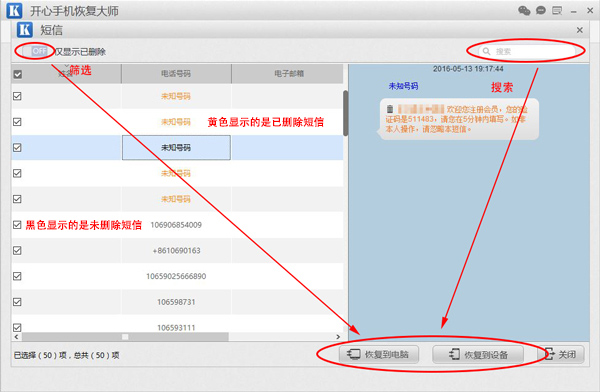600x392 pixels.
Task: Click the vertical scrollbar of the list
Action: pyautogui.click(x=346, y=113)
